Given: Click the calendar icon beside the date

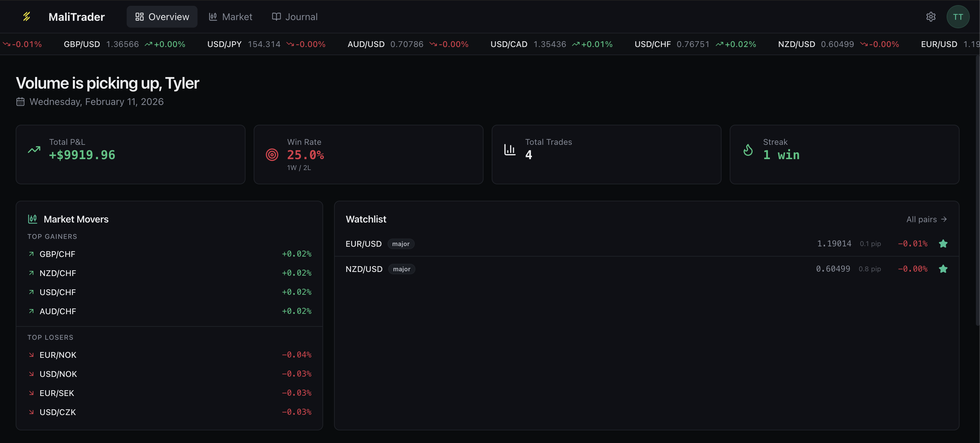Looking at the screenshot, I should 20,102.
